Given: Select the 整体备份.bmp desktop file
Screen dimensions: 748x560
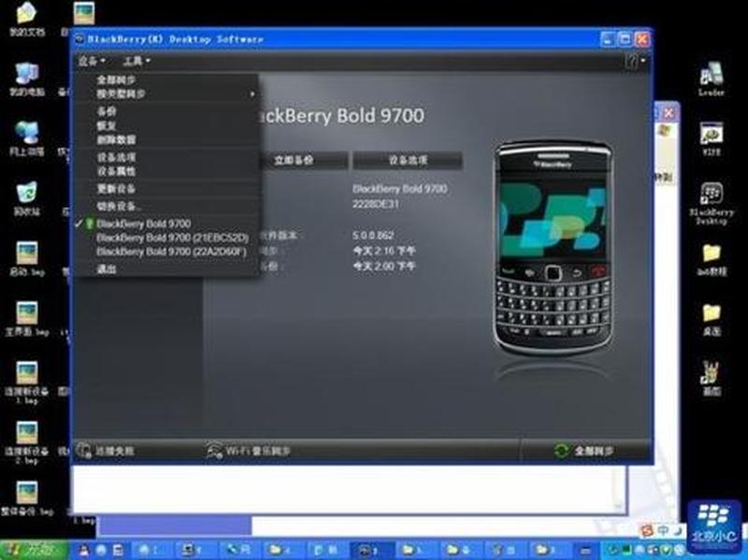Looking at the screenshot, I should point(27,499).
